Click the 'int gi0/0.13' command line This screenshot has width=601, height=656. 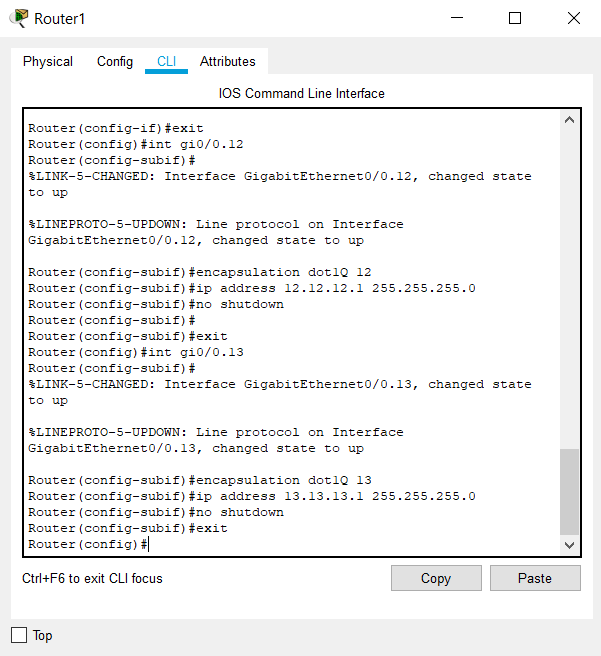click(x=136, y=352)
